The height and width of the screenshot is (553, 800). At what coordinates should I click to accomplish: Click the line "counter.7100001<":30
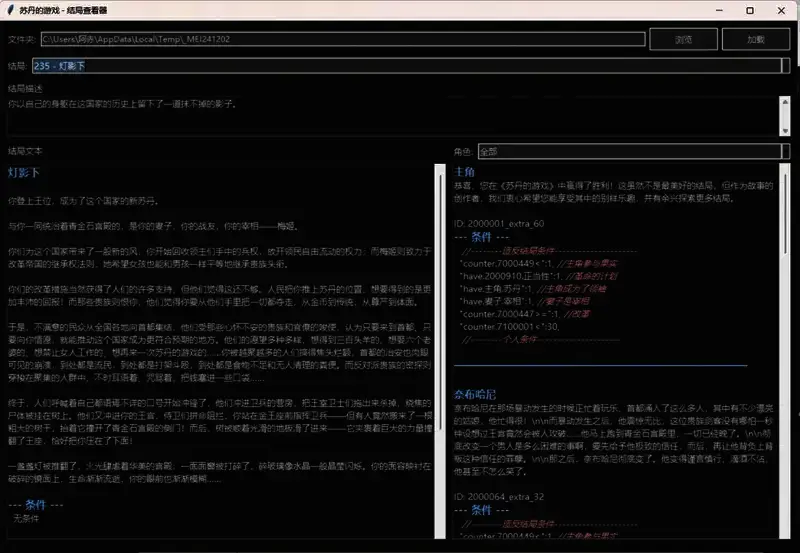coord(510,326)
